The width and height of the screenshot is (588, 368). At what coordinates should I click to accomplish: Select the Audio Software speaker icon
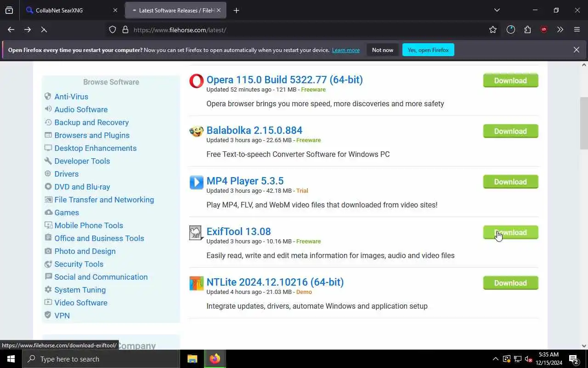tap(48, 109)
